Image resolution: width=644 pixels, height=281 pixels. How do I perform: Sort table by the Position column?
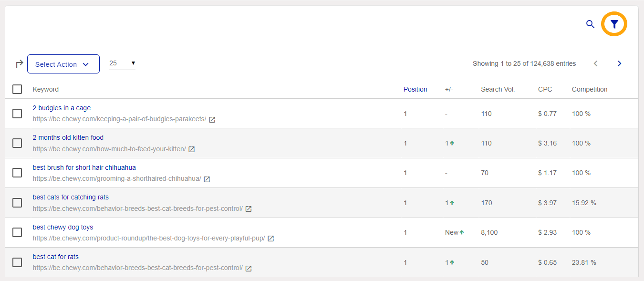(415, 89)
